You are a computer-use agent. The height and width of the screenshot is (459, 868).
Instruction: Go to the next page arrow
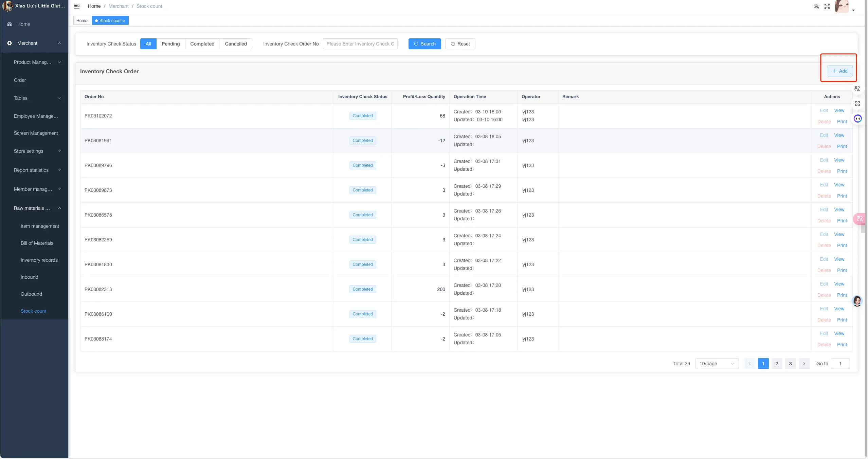pyautogui.click(x=804, y=364)
